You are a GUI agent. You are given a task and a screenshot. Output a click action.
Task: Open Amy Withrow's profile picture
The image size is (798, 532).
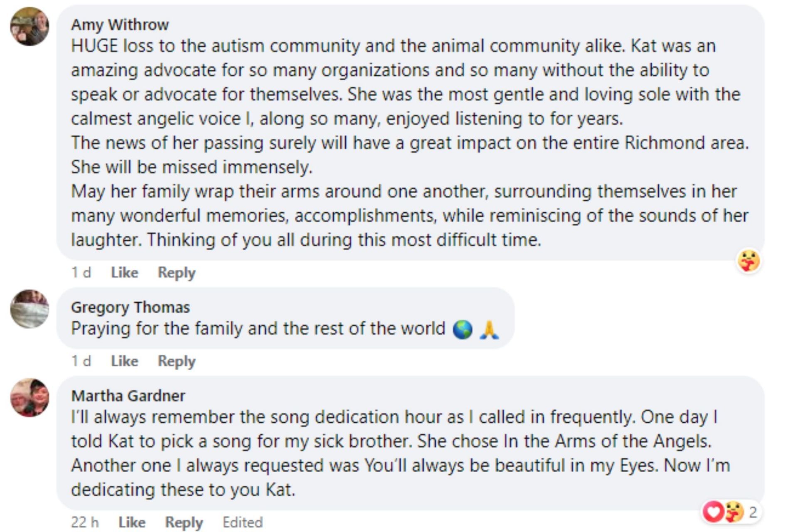[30, 26]
